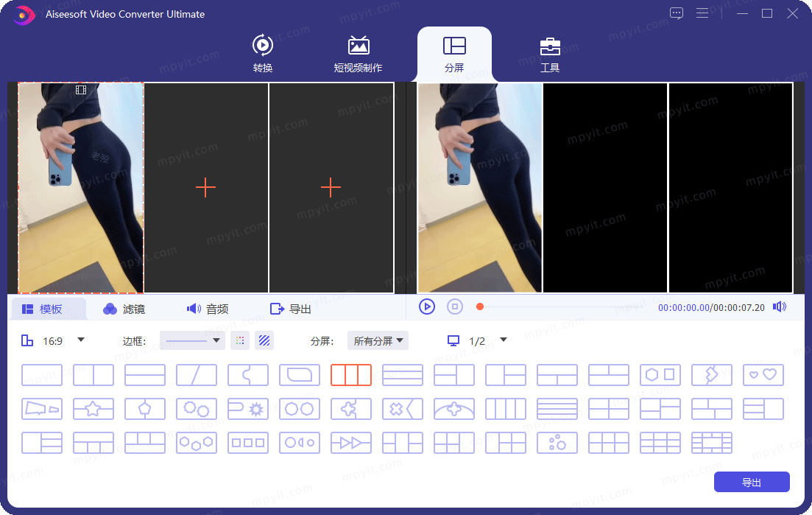Switch to the 转换 tab
Screen dimensions: 812x515
pyautogui.click(x=263, y=53)
